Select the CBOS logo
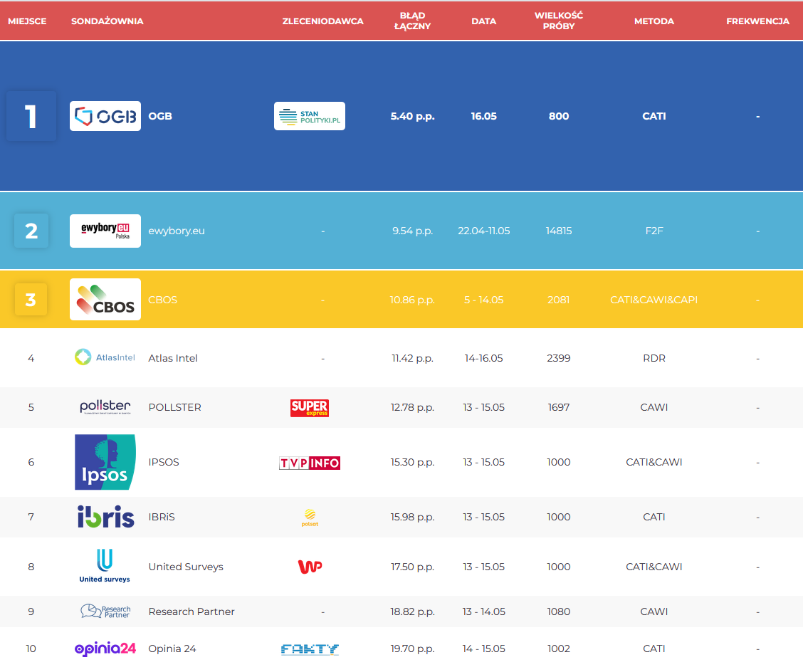Image resolution: width=803 pixels, height=672 pixels. coord(105,300)
